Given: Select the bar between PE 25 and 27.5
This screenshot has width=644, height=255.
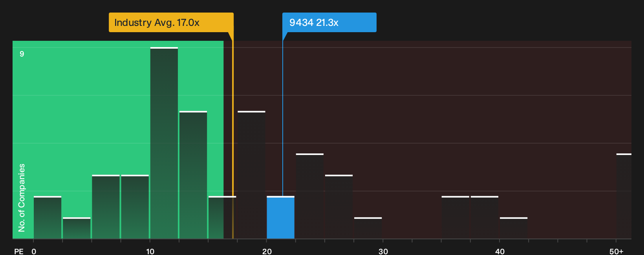Looking at the screenshot, I should click(339, 207).
